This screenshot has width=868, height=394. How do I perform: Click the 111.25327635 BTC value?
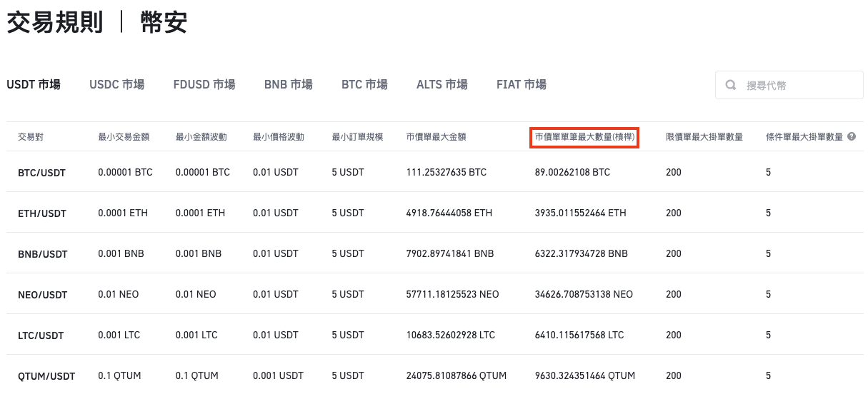tap(447, 172)
